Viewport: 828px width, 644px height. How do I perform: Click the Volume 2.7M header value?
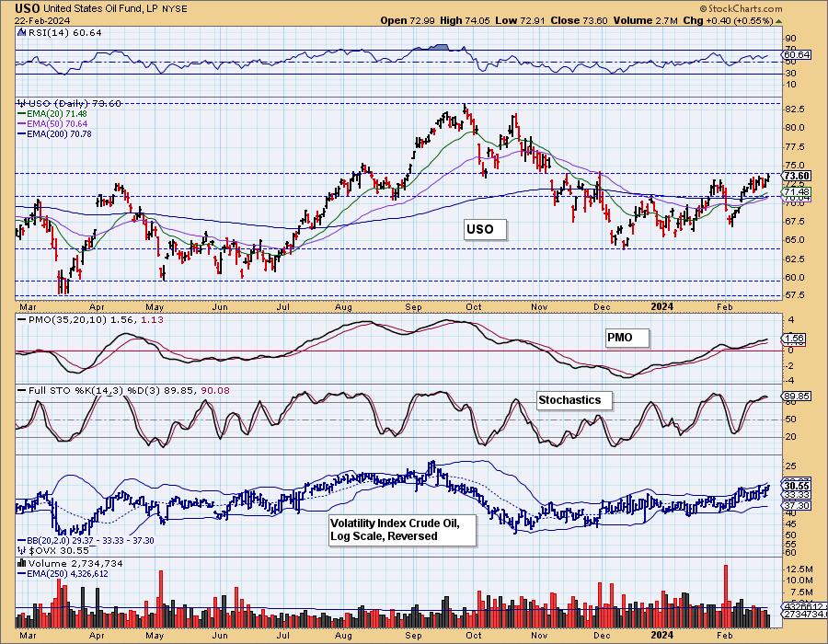[x=645, y=20]
